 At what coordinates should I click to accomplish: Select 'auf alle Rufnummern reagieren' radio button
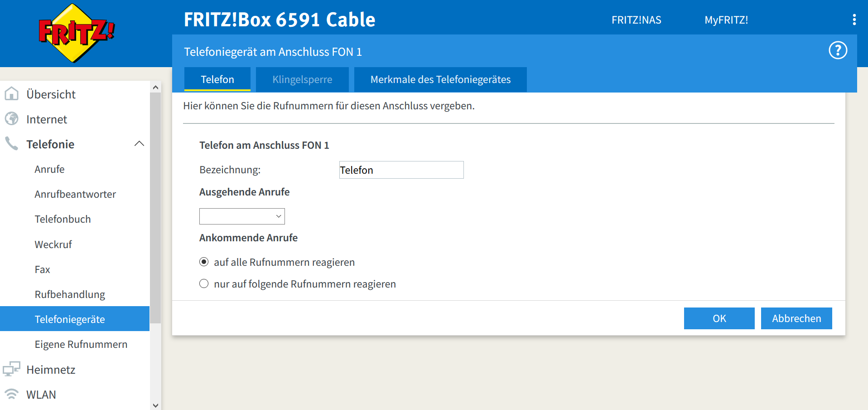(204, 262)
